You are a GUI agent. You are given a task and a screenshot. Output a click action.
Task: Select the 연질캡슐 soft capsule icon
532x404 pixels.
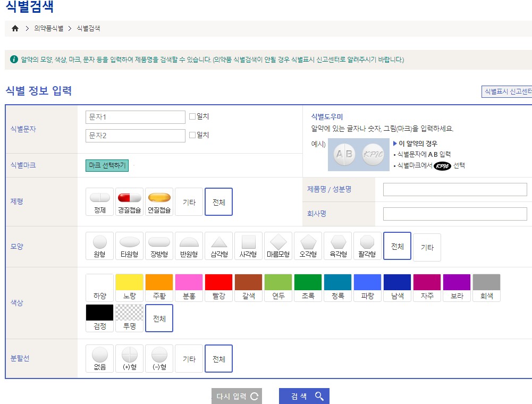(x=159, y=201)
